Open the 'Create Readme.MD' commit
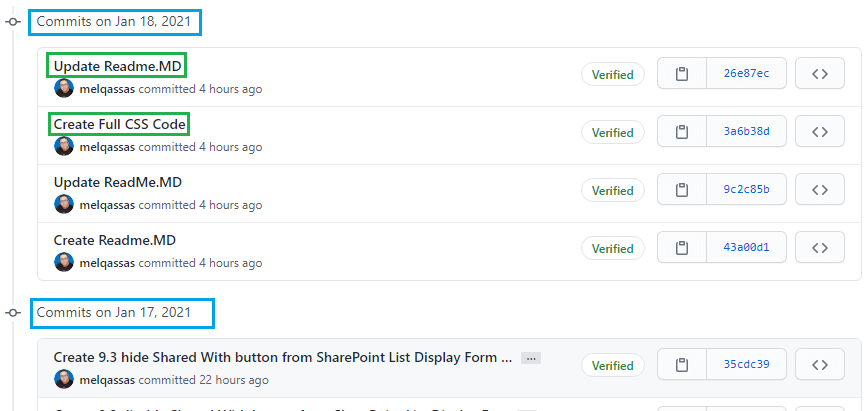This screenshot has height=411, width=867. coord(114,240)
